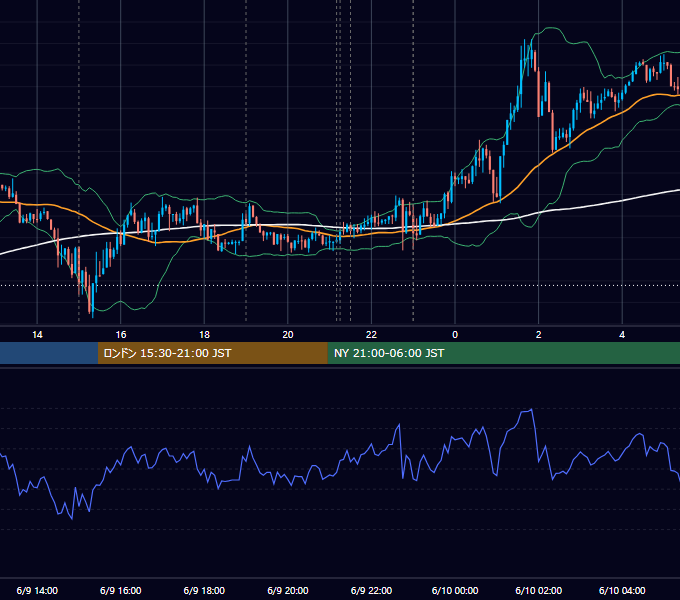
Task: Click the '6/9 22:00' label on the lower axis
Action: coord(371,590)
